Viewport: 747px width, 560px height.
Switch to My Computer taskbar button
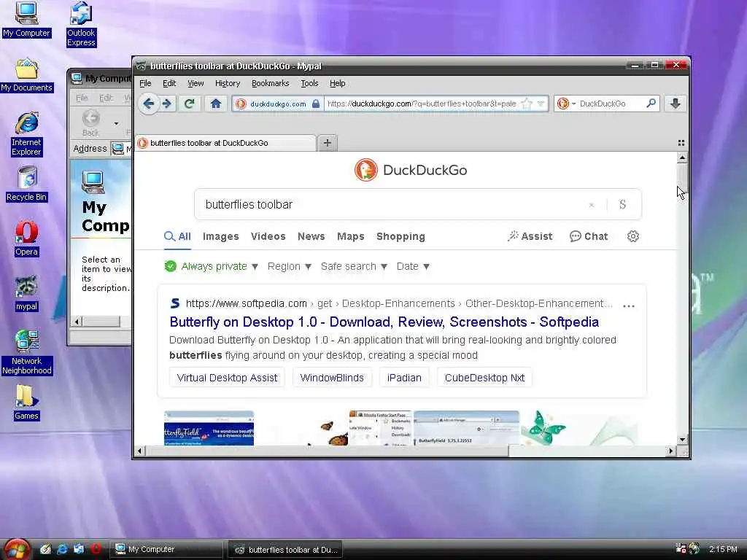click(166, 549)
